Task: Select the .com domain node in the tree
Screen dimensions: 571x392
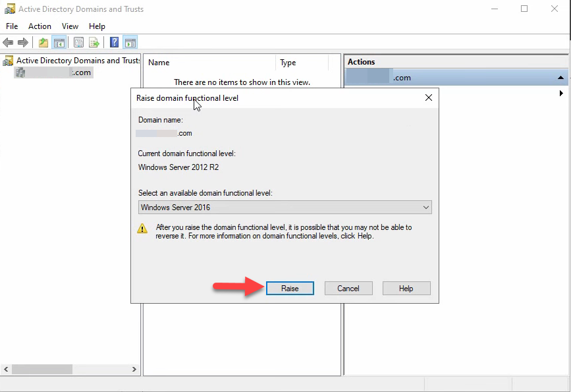Action: [x=53, y=72]
